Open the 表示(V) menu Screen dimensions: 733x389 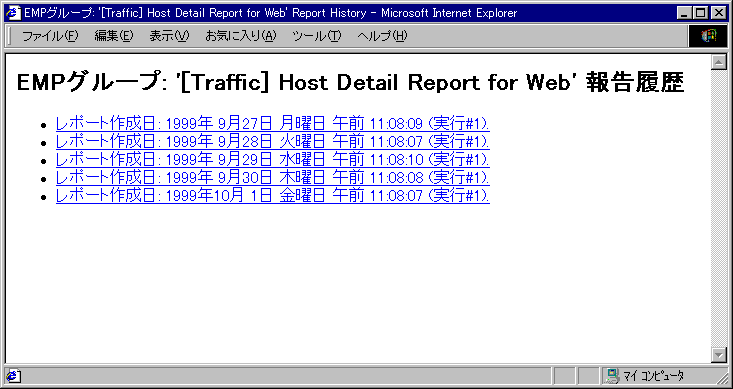click(170, 36)
